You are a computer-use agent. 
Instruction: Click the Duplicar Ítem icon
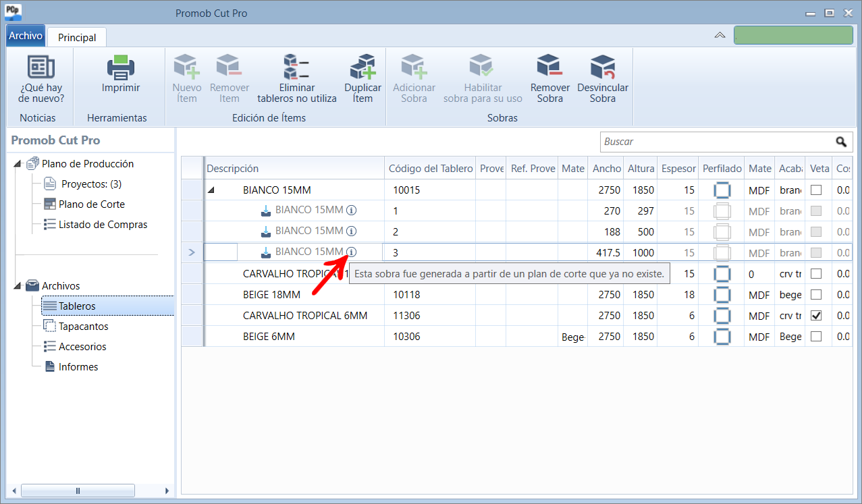[x=362, y=67]
